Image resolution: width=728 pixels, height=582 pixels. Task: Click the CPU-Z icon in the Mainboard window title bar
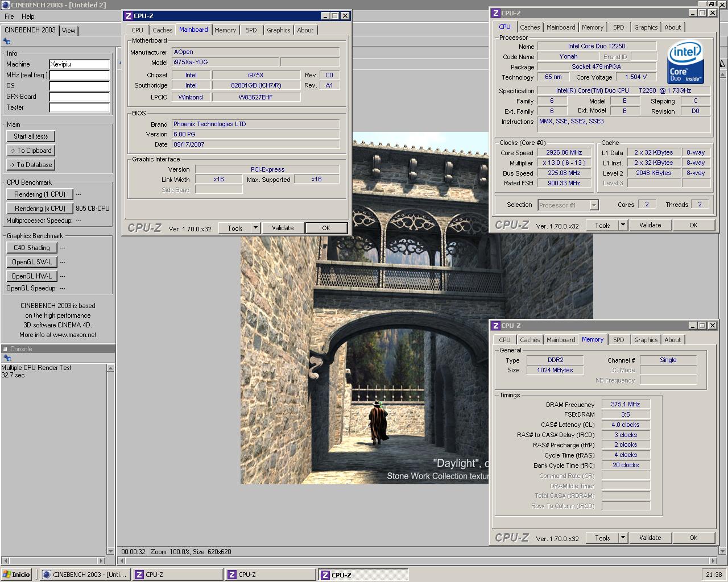[129, 16]
